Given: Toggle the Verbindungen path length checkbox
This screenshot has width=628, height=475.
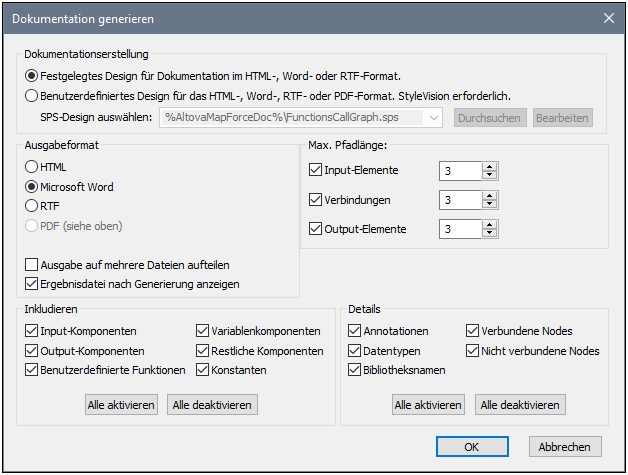Looking at the screenshot, I should click(316, 200).
